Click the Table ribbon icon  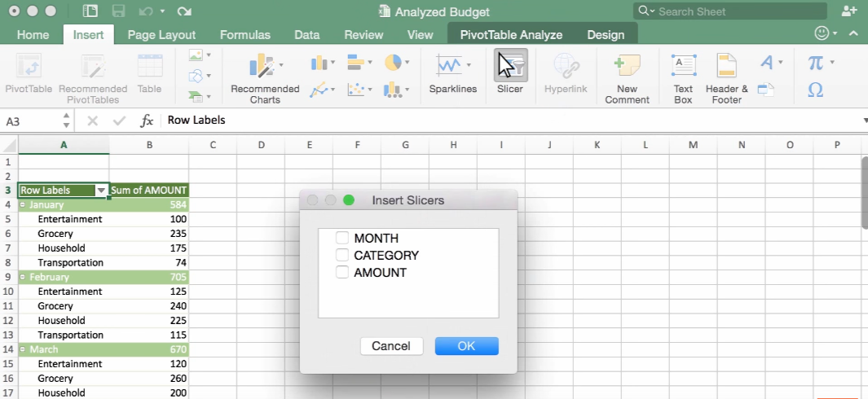pyautogui.click(x=149, y=67)
